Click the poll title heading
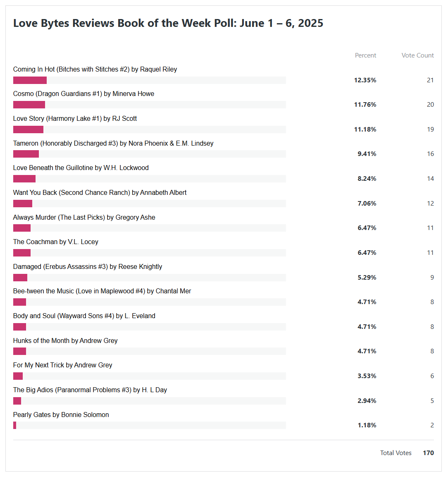The height and width of the screenshot is (477, 448). [x=168, y=23]
